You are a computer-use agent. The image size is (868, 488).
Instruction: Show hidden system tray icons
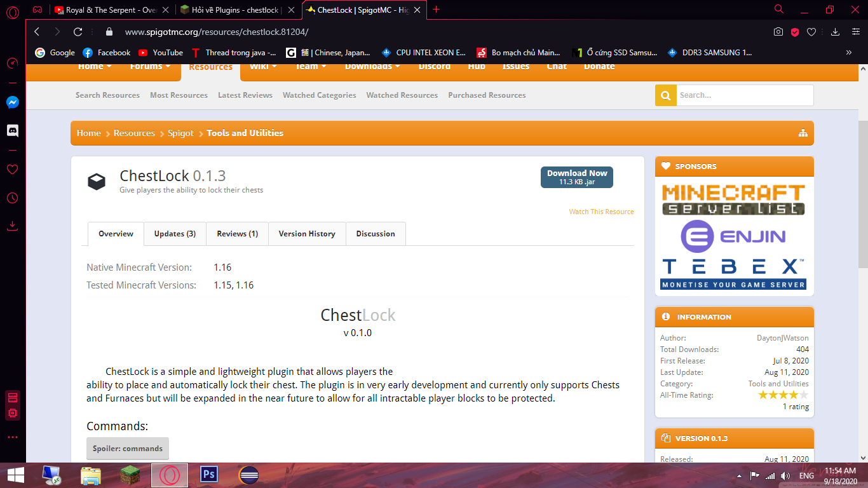pyautogui.click(x=739, y=475)
